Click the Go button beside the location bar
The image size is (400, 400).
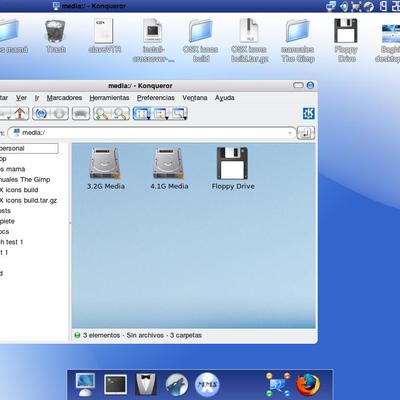coord(306,133)
